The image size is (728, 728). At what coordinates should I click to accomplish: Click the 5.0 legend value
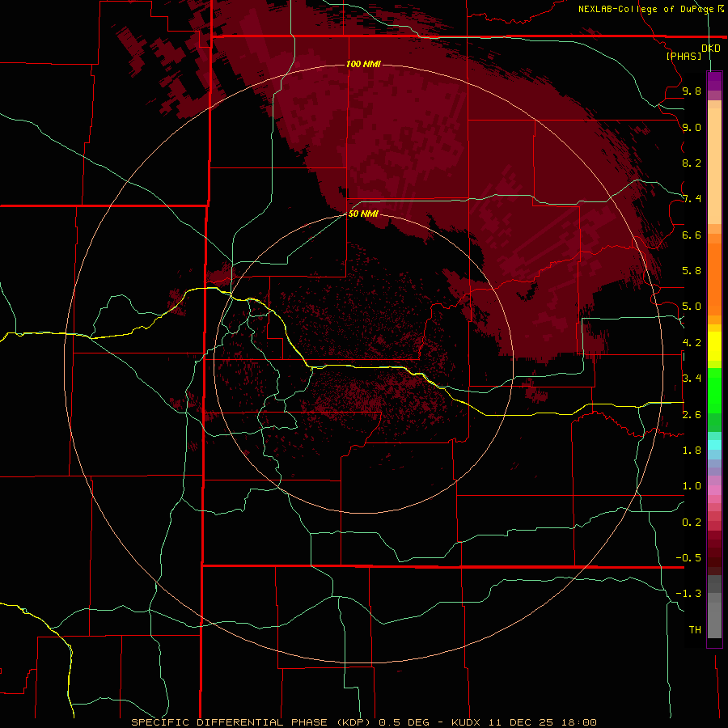click(692, 307)
